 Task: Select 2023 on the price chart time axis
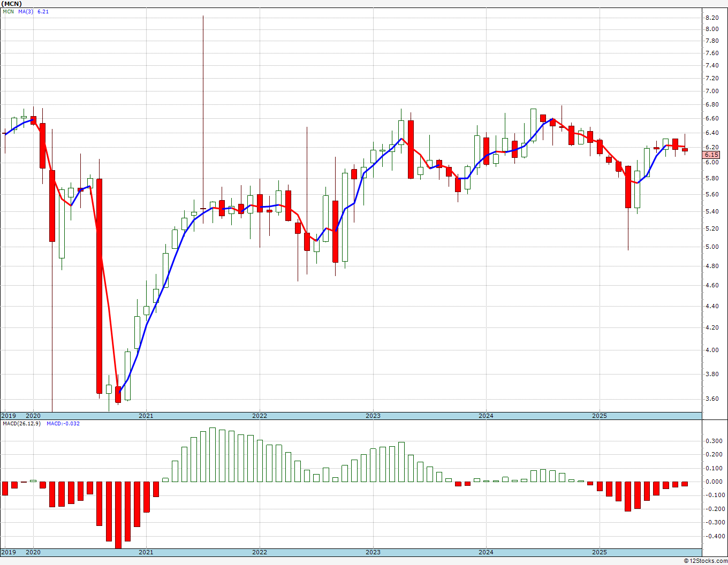373,416
